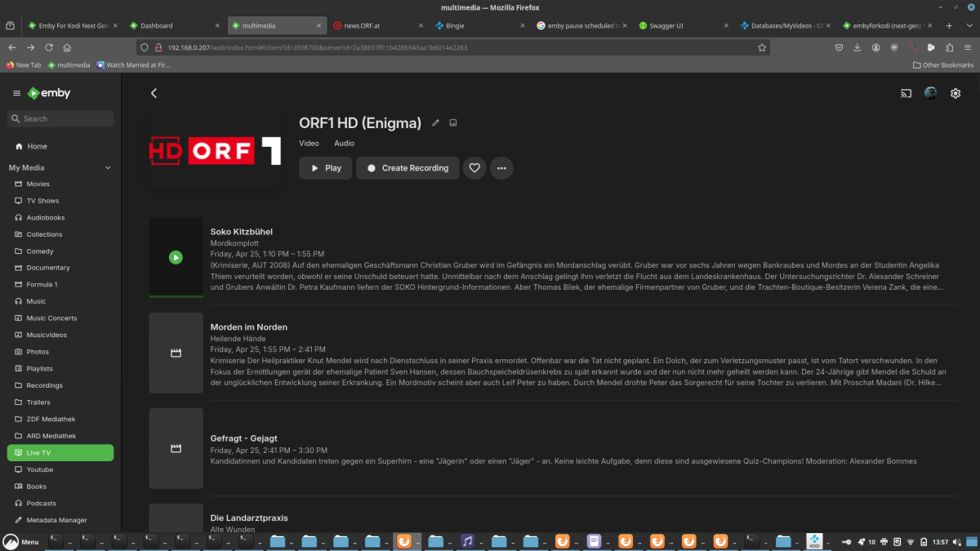Play Soko Kitzbühel via green play icon

pos(176,257)
